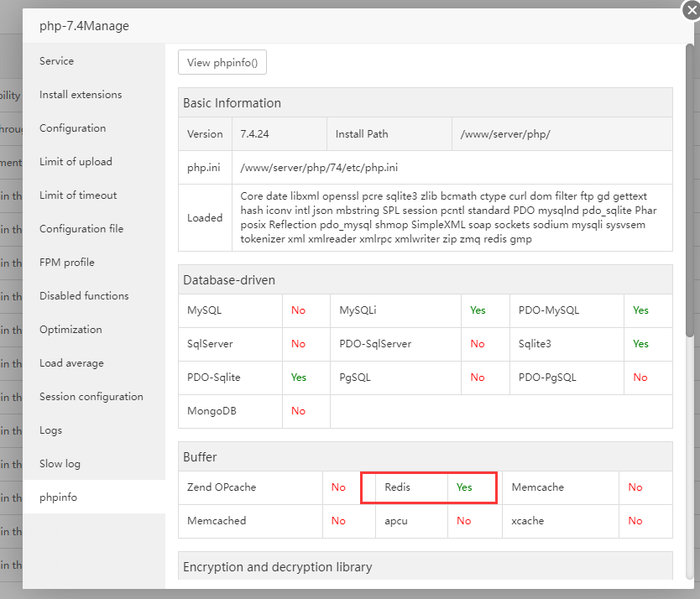Viewport: 700px width, 599px height.
Task: Click the Loaded extensions list text
Action: click(443, 218)
